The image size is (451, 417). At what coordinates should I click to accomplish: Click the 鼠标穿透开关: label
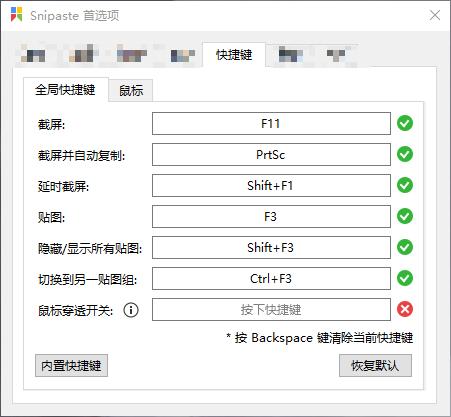coord(75,311)
